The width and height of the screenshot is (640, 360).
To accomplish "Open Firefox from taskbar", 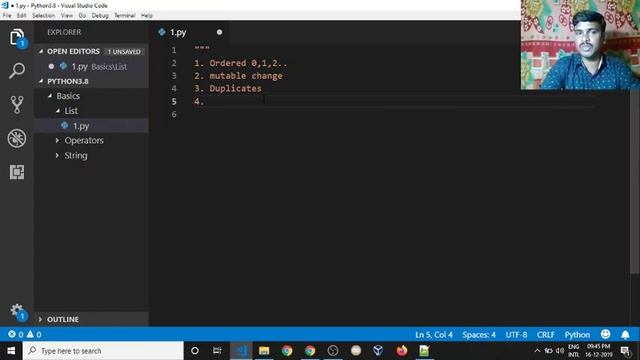I will (x=402, y=351).
